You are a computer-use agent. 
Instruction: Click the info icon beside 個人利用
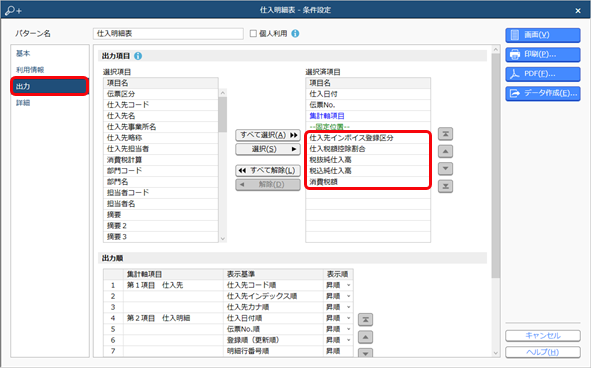pyautogui.click(x=296, y=34)
